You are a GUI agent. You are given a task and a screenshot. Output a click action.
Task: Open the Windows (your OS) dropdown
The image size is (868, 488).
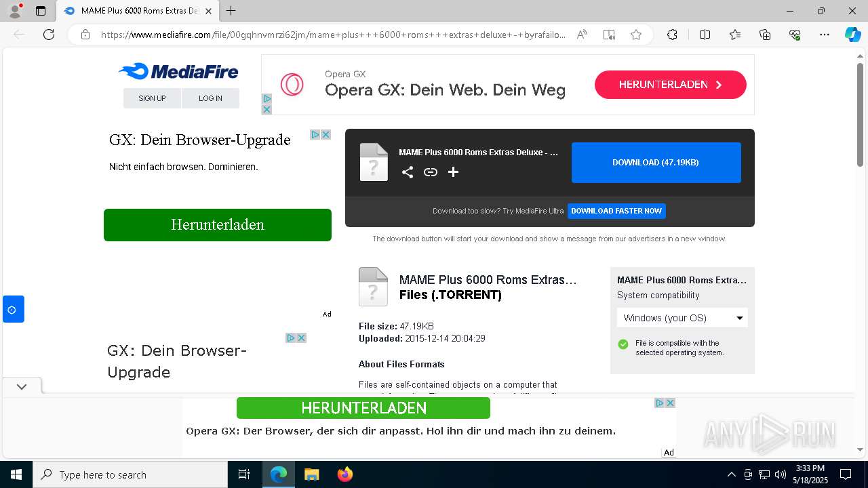click(x=682, y=318)
